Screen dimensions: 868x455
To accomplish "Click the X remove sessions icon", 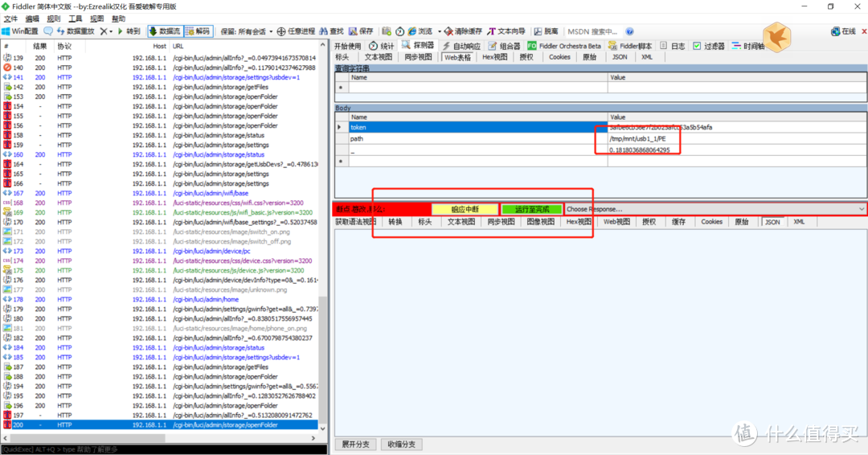I will click(103, 31).
